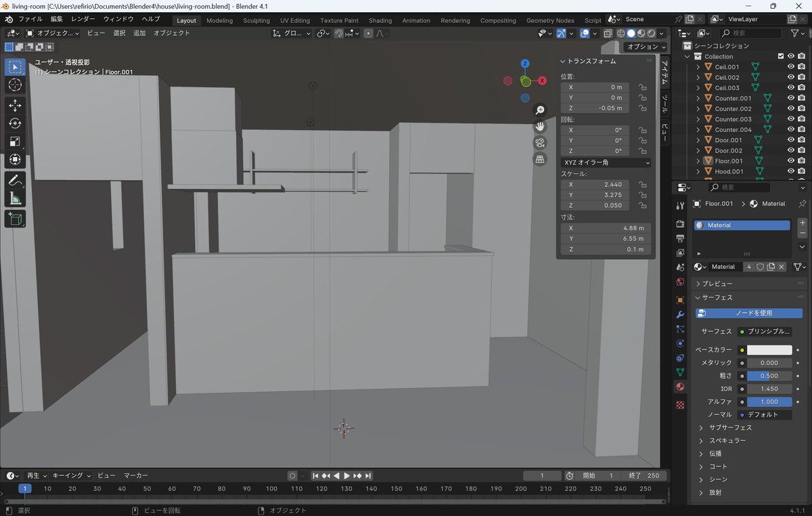Click the new material duplicate icon
812x516 pixels.
coord(771,267)
